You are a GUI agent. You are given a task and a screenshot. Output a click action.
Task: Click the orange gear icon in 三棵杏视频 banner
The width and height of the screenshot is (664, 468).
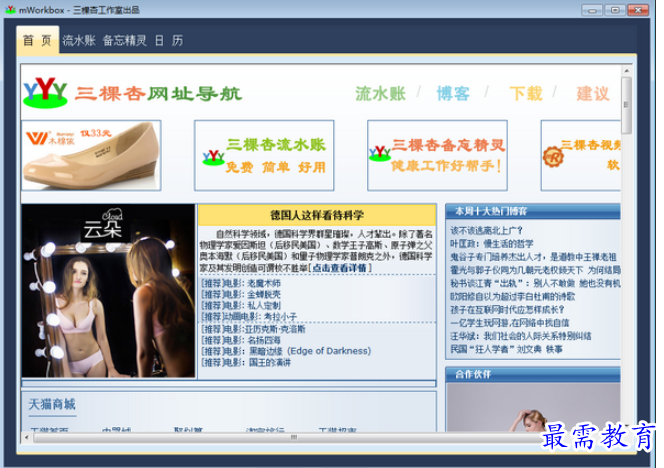coord(553,157)
